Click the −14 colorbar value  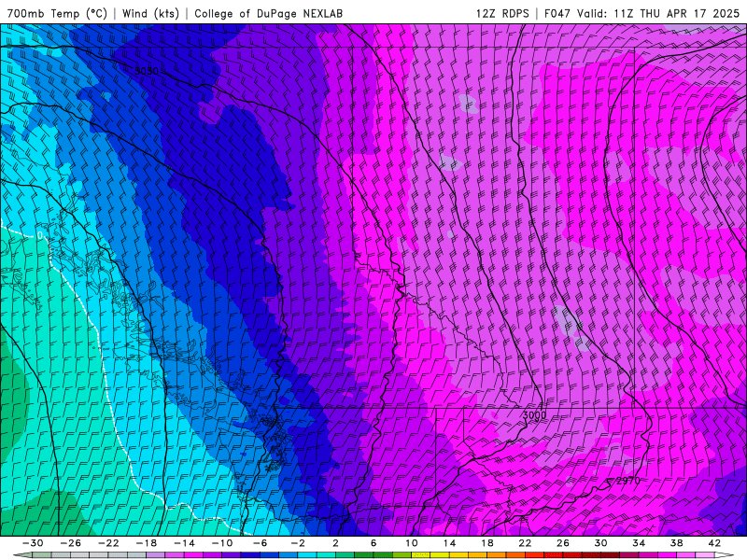click(184, 543)
